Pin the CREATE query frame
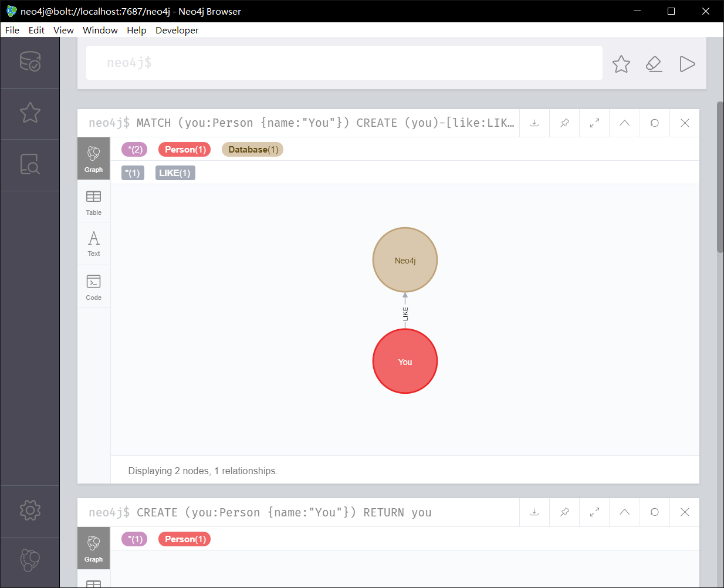This screenshot has width=724, height=588. pos(564,512)
